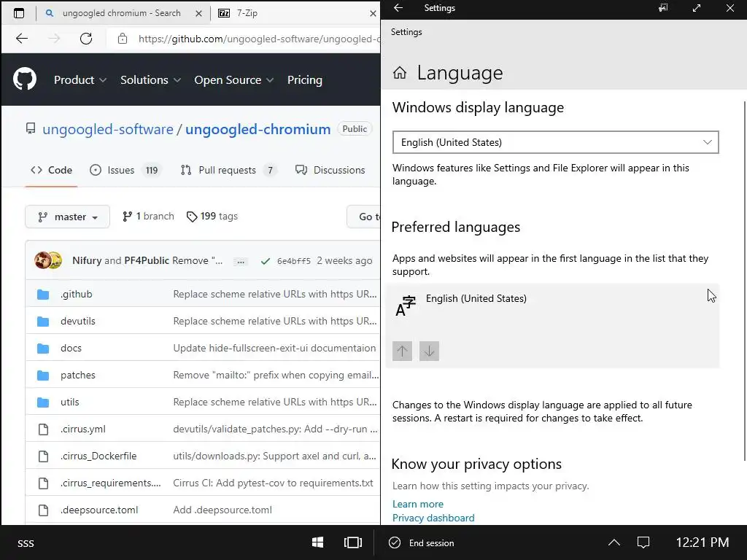747x560 pixels.
Task: Open the Windows Start menu
Action: click(x=318, y=542)
